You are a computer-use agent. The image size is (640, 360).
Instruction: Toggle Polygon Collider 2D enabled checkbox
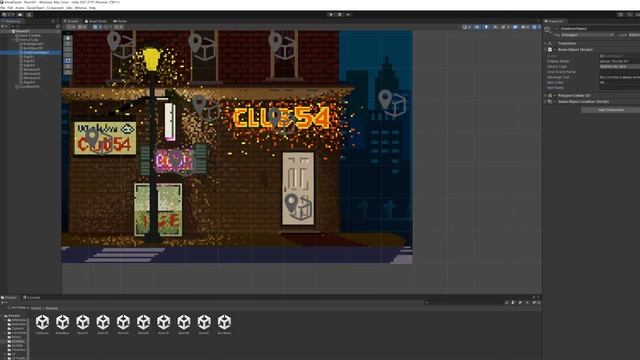[x=555, y=96]
